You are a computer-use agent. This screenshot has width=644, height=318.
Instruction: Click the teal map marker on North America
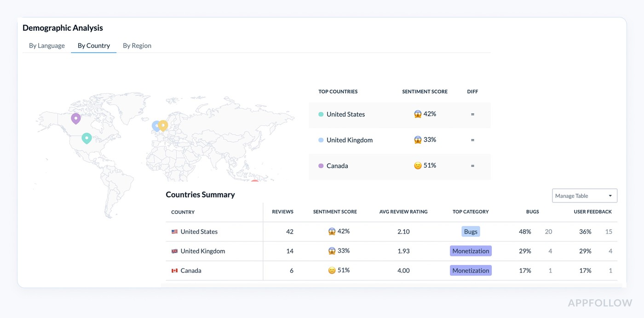click(86, 138)
